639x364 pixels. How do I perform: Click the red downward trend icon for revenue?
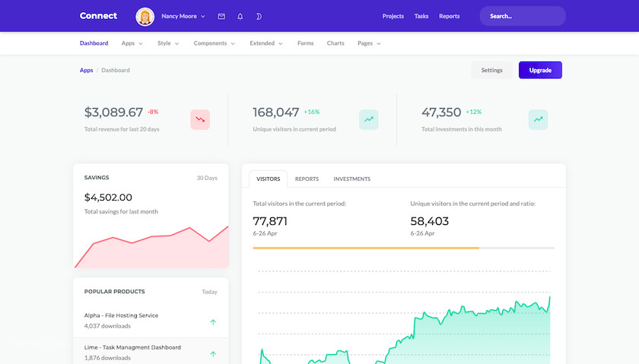click(x=200, y=120)
